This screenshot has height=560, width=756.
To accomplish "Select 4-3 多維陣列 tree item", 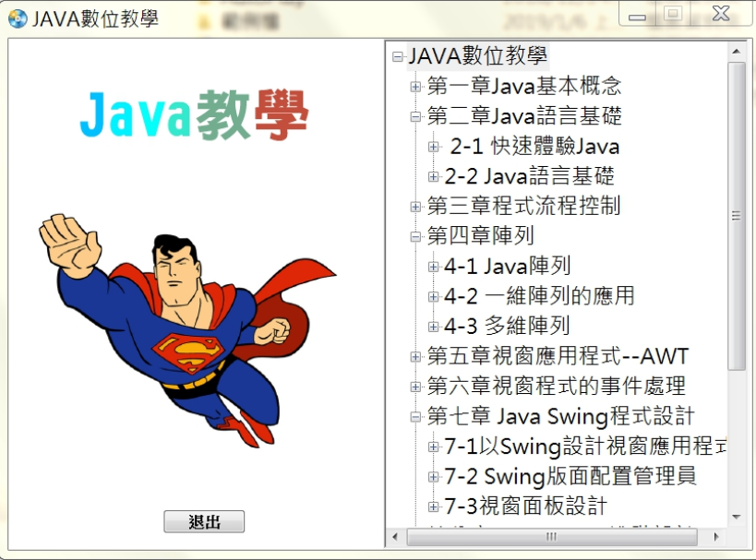I will tap(507, 327).
